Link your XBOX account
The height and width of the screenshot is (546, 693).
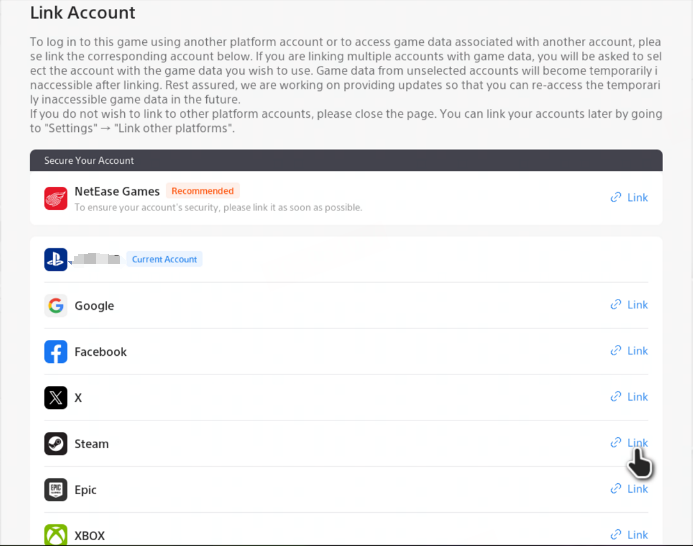(629, 535)
